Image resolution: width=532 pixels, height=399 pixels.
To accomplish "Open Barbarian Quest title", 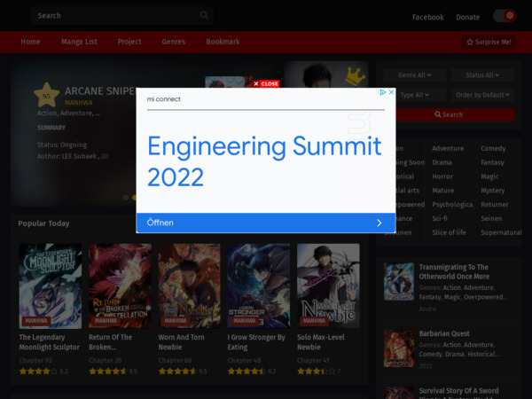I will tap(444, 333).
